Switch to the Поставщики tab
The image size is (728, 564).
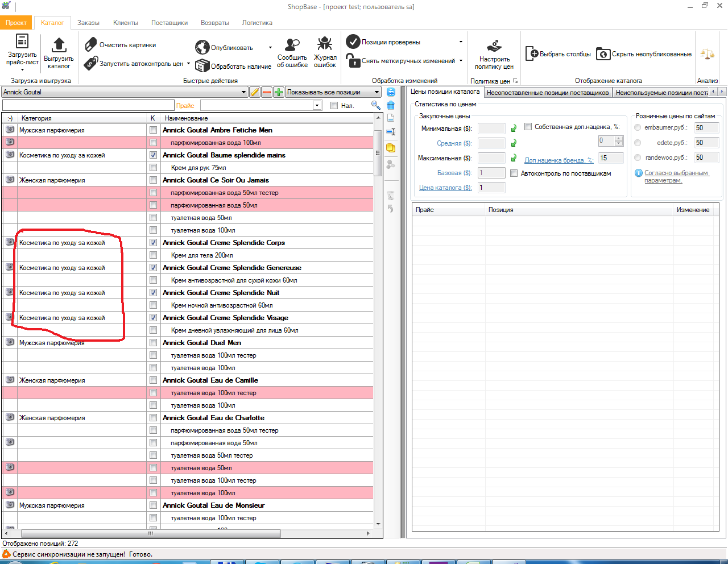click(x=169, y=23)
